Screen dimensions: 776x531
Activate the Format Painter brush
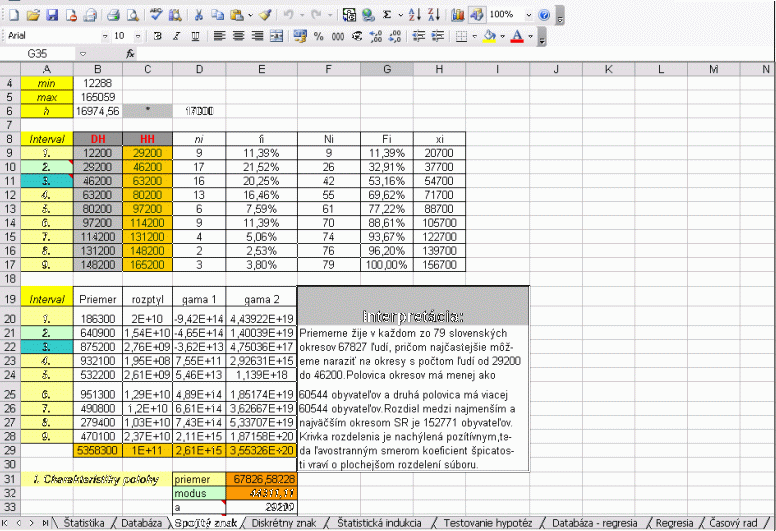(x=265, y=15)
